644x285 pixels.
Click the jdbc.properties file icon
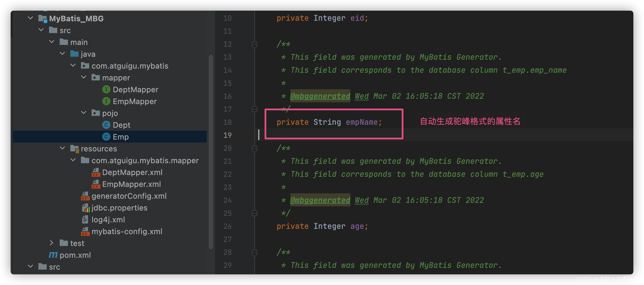click(85, 208)
